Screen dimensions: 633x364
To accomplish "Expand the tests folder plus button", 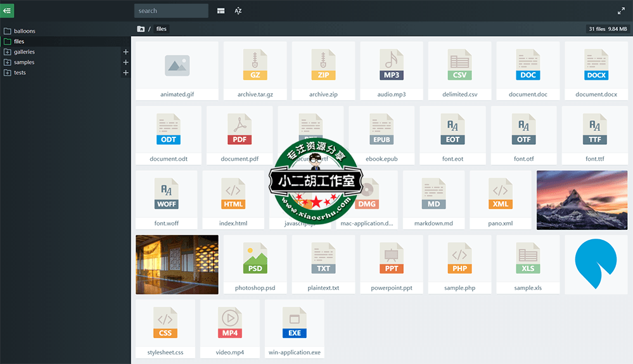I will tap(125, 73).
